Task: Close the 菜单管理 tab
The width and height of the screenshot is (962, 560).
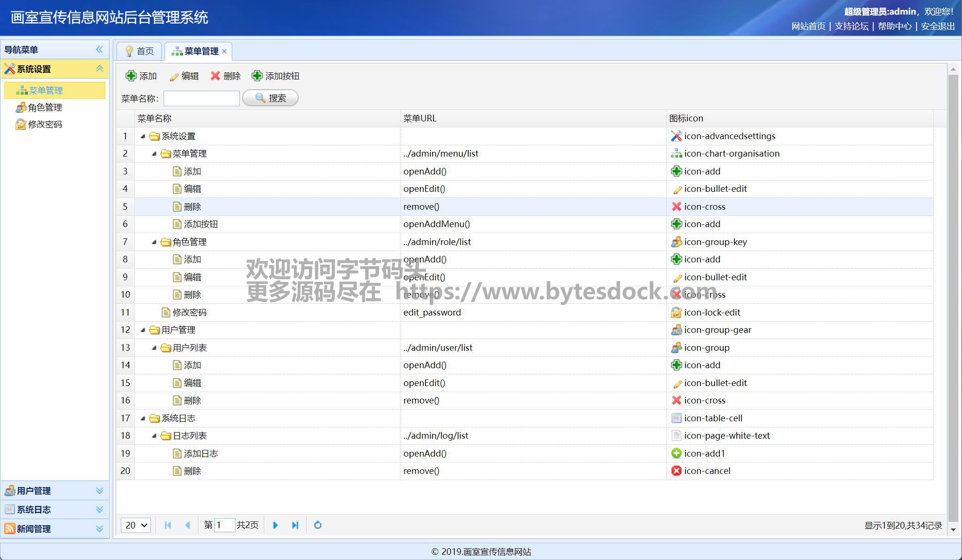Action: pos(224,51)
